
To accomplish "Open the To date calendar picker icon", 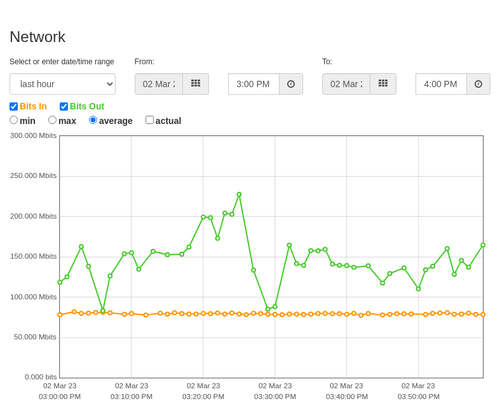I will (383, 84).
